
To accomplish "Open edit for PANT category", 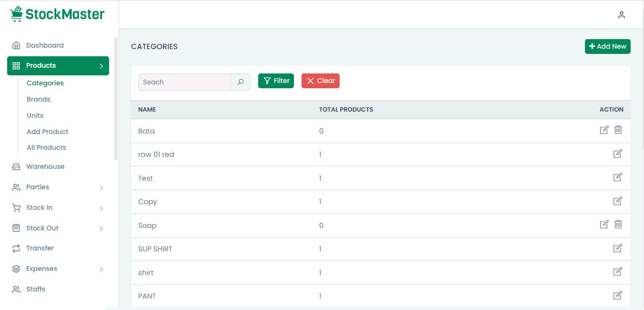I will (x=617, y=295).
